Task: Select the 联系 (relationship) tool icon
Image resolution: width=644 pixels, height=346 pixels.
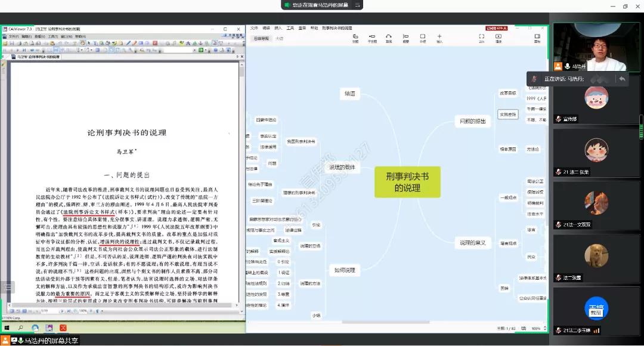Action: [x=389, y=38]
